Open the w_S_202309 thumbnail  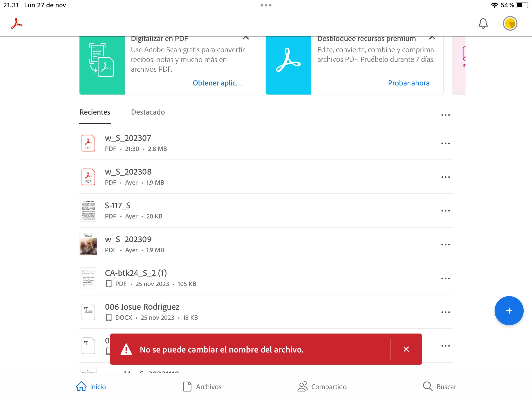[x=88, y=244]
